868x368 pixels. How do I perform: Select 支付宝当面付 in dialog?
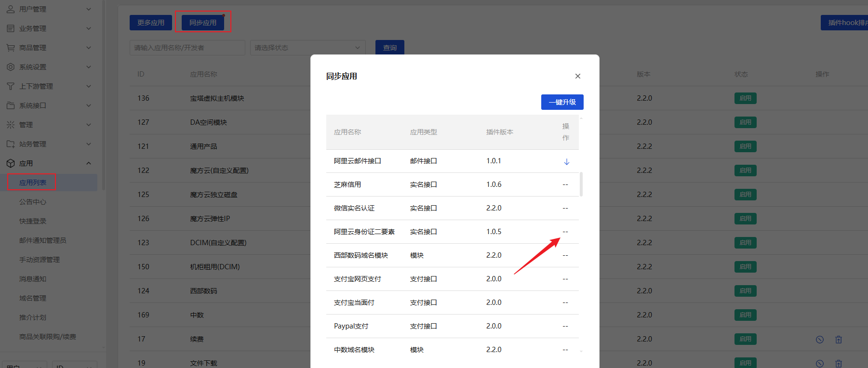point(453,302)
